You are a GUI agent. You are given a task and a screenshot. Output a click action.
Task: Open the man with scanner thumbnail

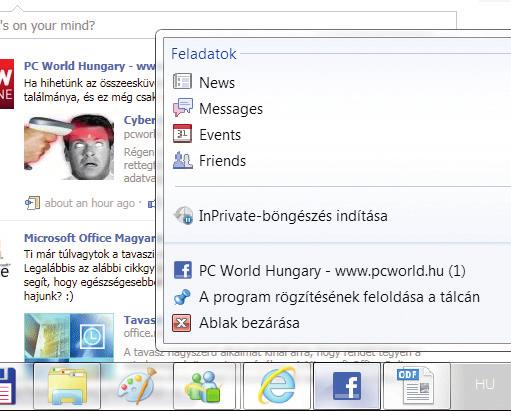tap(69, 147)
